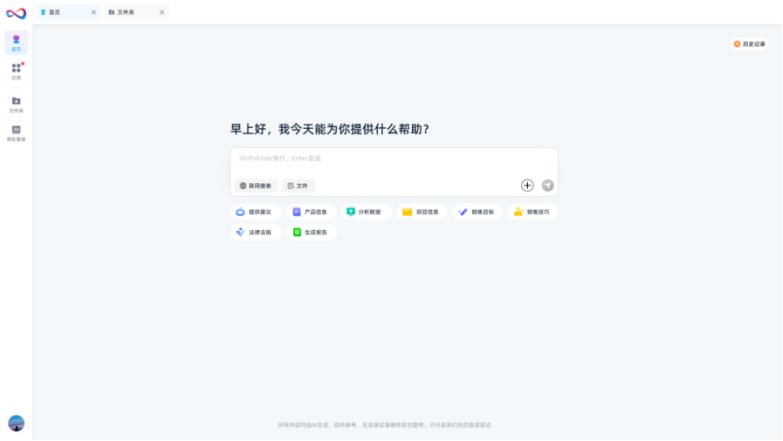The height and width of the screenshot is (441, 783).
Task: Open user avatar at bottom left
Action: point(16,422)
